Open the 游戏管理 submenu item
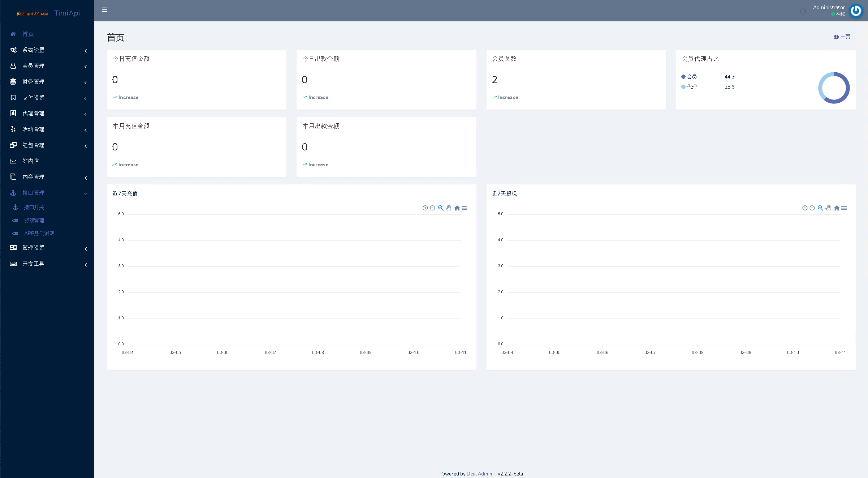 tap(34, 220)
